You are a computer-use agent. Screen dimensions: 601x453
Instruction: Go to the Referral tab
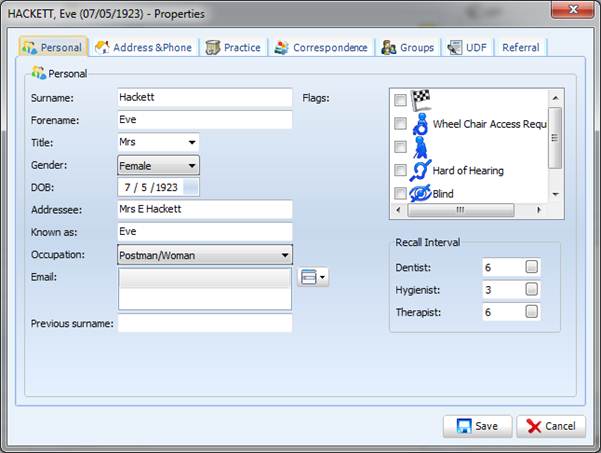(520, 48)
